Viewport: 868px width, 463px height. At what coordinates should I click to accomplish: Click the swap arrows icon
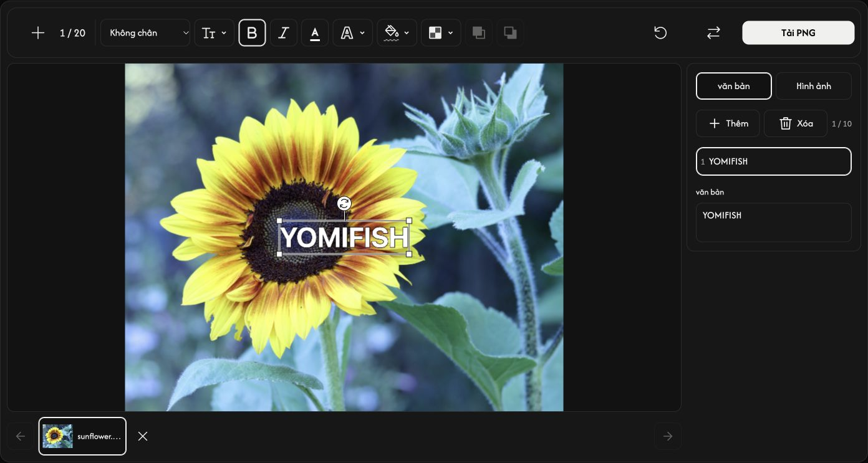pos(713,33)
